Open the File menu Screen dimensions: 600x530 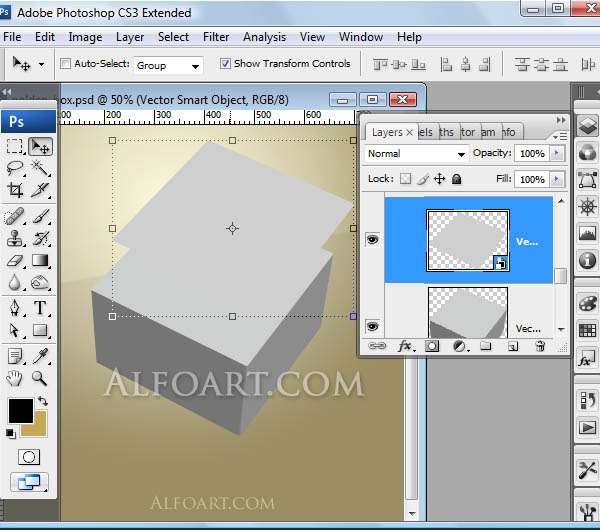click(x=12, y=37)
